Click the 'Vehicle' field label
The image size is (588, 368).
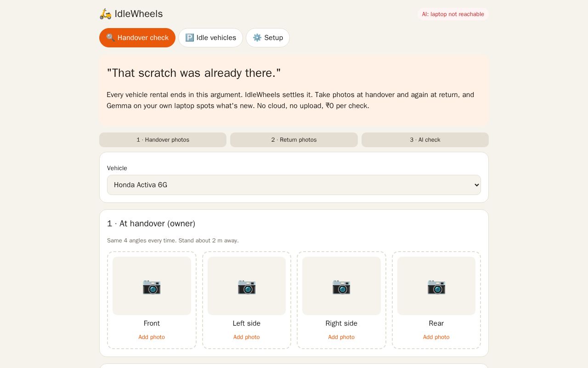(117, 168)
